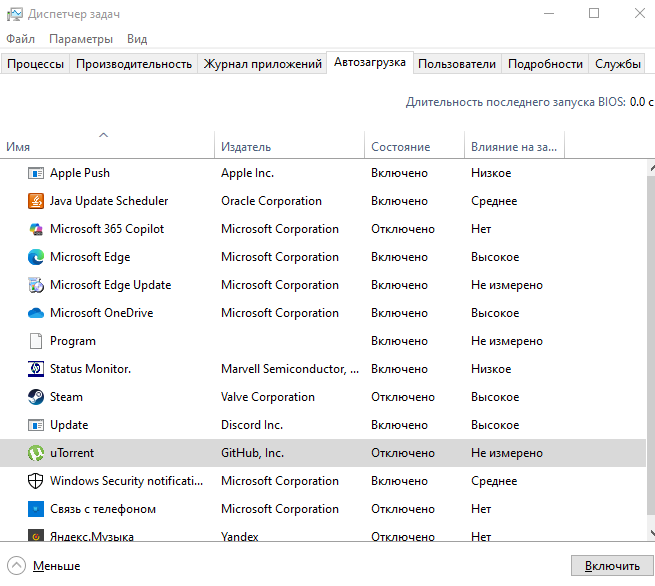This screenshot has height=586, width=655.
Task: Click the Java Update Scheduler icon
Action: [36, 201]
